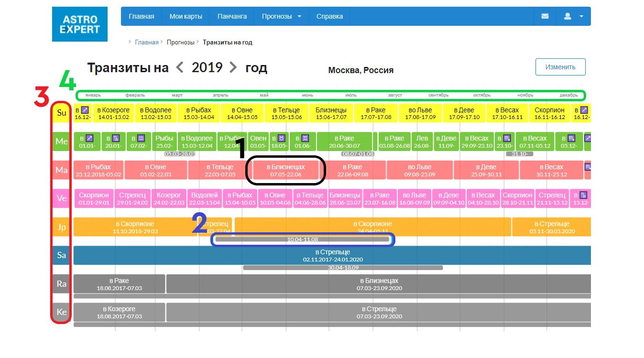Select the Me planet label
The height and width of the screenshot is (358, 644).
coord(62,141)
